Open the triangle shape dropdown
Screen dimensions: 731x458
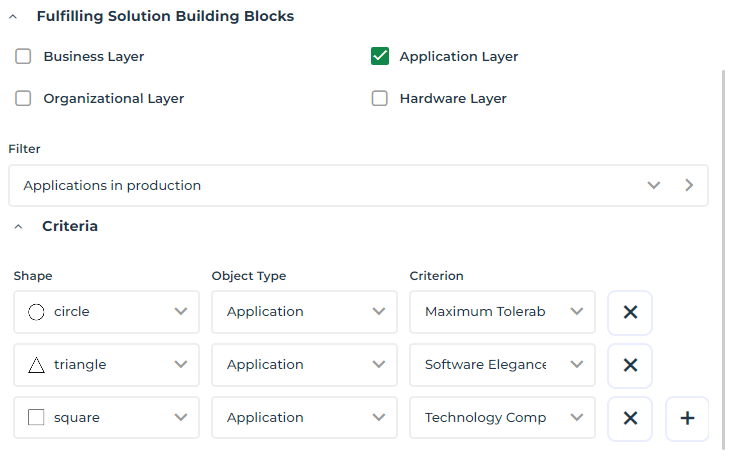pyautogui.click(x=106, y=365)
